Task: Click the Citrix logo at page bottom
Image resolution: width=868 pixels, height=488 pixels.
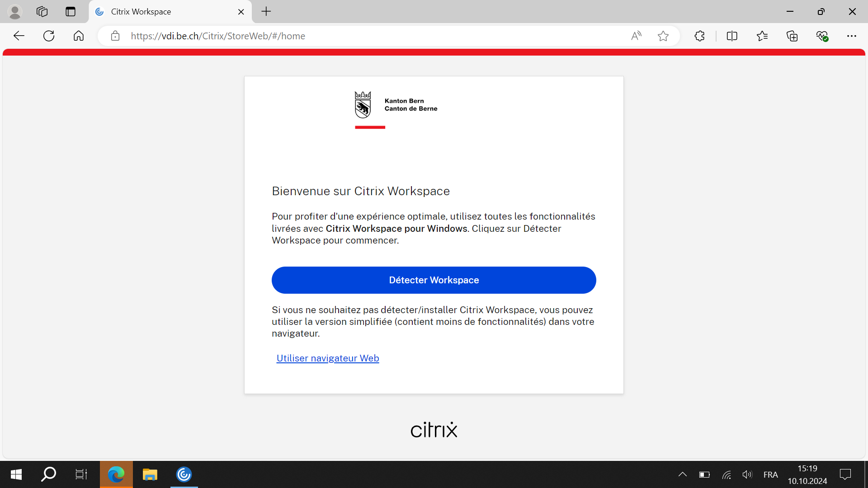Action: (434, 430)
